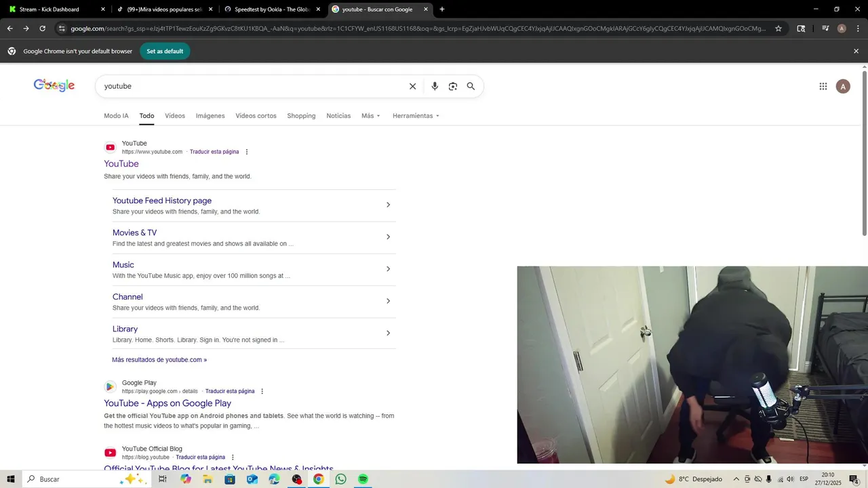Open volume control in the system tray
This screenshot has height=488, width=868.
point(790,479)
